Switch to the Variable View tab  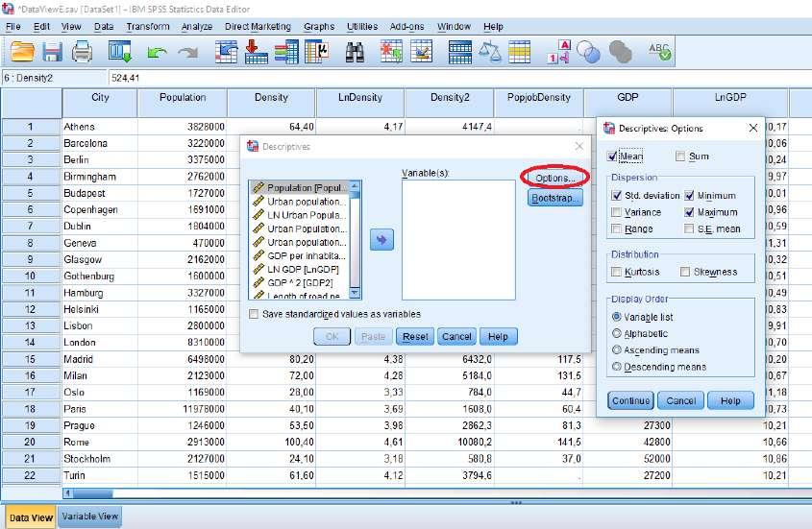pyautogui.click(x=90, y=517)
